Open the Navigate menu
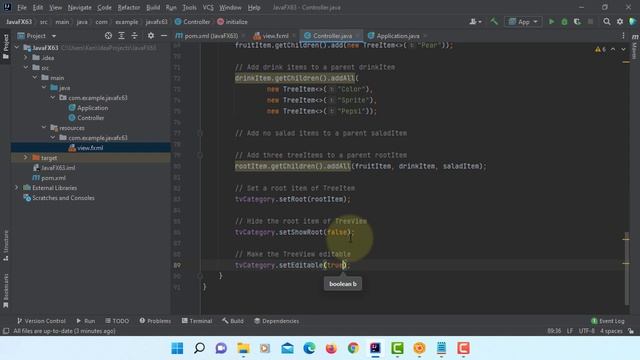This screenshot has height=360, width=640. [x=80, y=7]
